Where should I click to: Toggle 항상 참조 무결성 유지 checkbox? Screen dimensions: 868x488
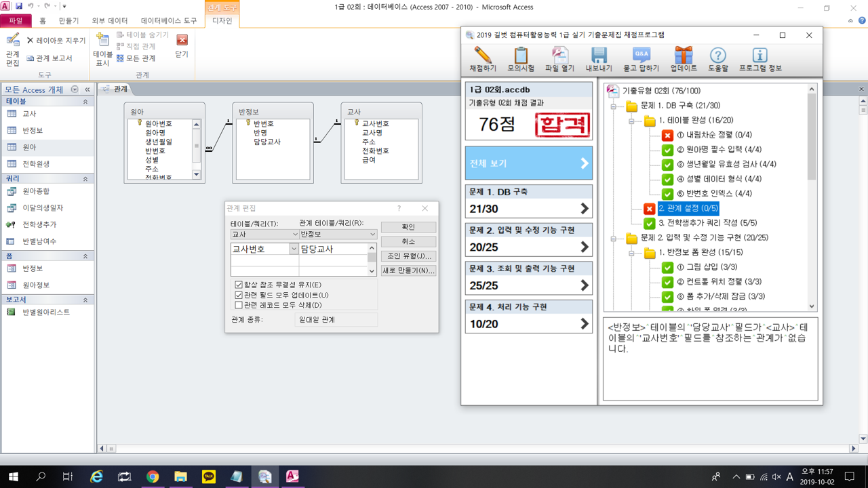click(239, 285)
